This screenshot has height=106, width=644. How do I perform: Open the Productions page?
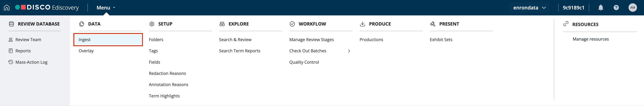coord(371,40)
